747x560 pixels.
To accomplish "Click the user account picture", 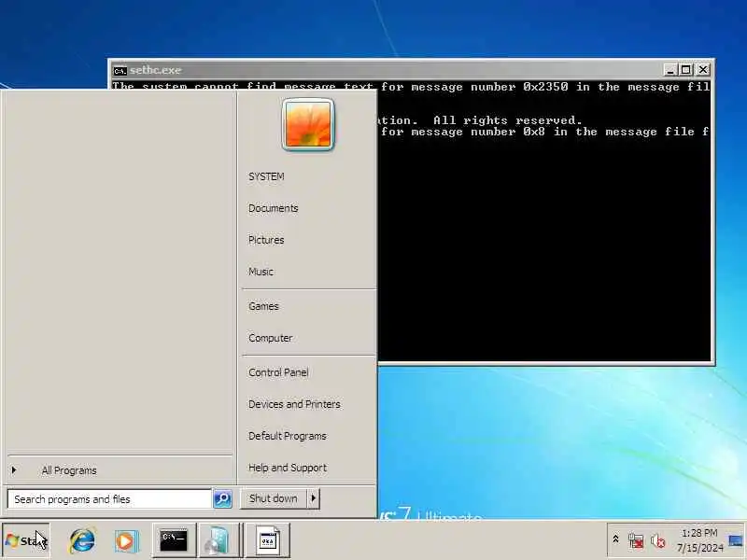I will [x=308, y=125].
